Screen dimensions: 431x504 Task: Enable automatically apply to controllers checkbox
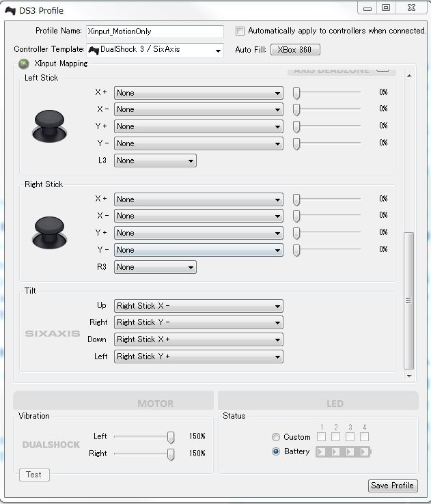(240, 31)
